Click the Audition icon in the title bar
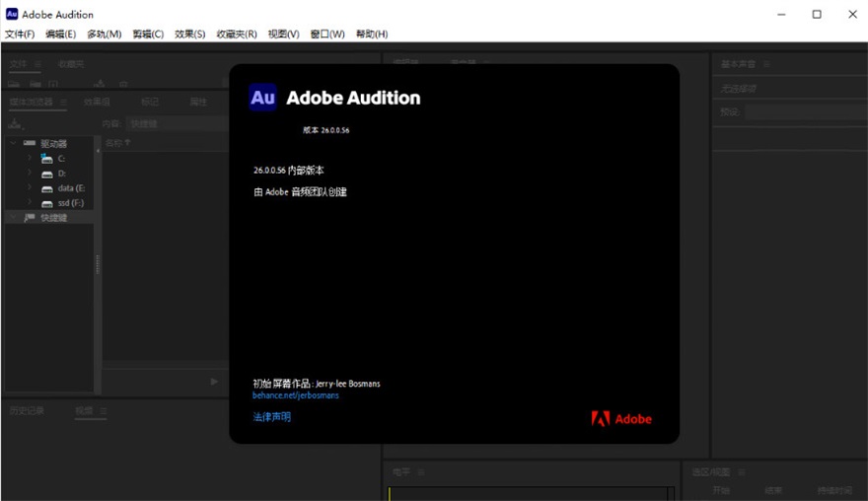 pos(12,14)
